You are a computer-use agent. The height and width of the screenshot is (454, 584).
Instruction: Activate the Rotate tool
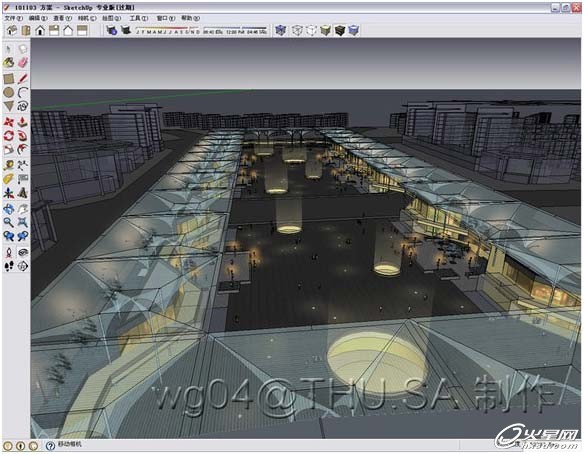(9, 136)
